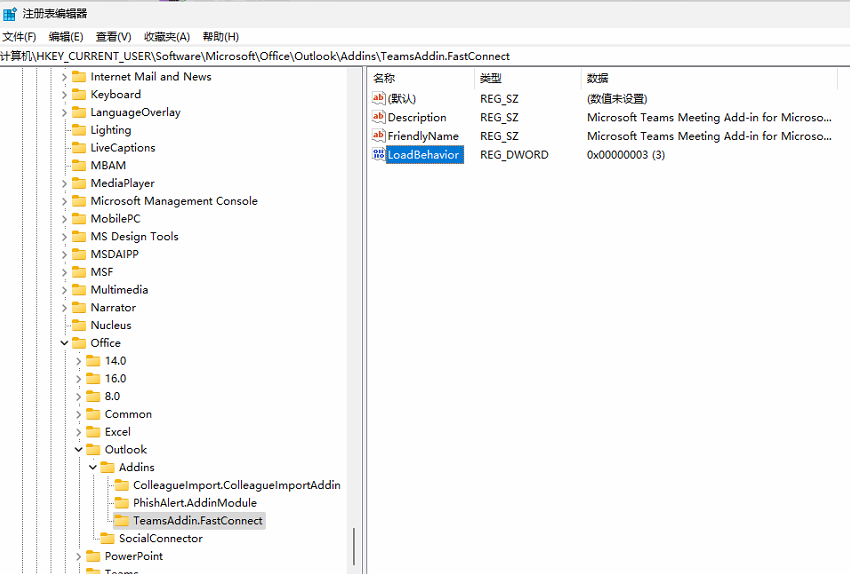Collapse the Addins key

tap(93, 467)
